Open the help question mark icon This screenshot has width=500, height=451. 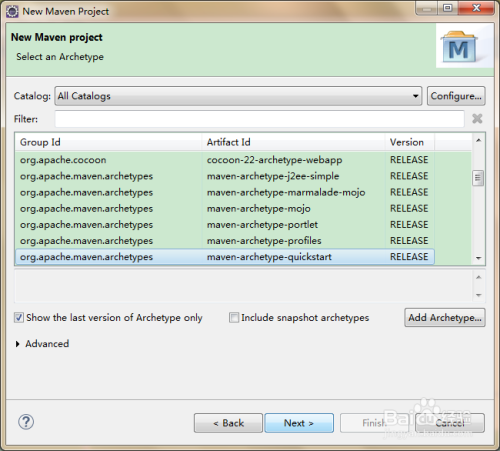pyautogui.click(x=26, y=422)
